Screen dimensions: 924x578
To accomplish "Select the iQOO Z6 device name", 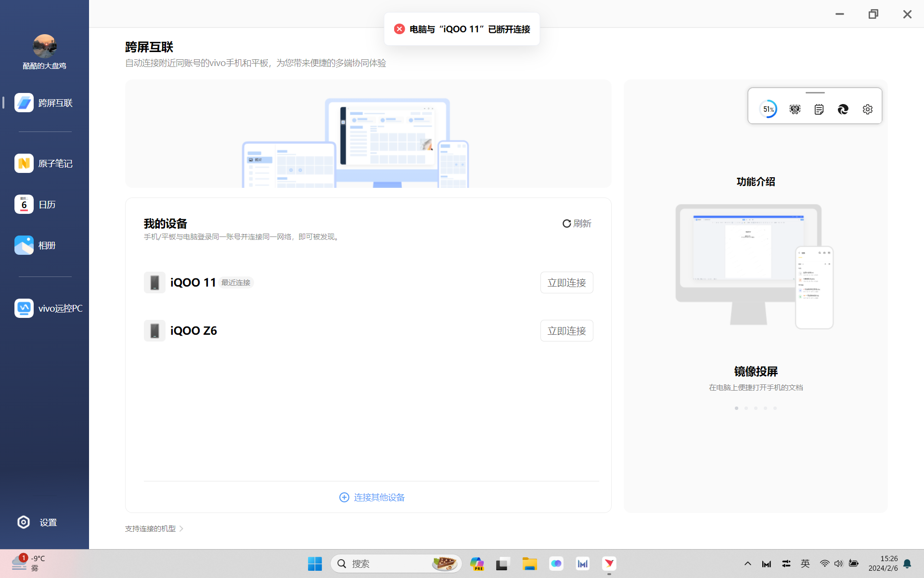I will (193, 331).
